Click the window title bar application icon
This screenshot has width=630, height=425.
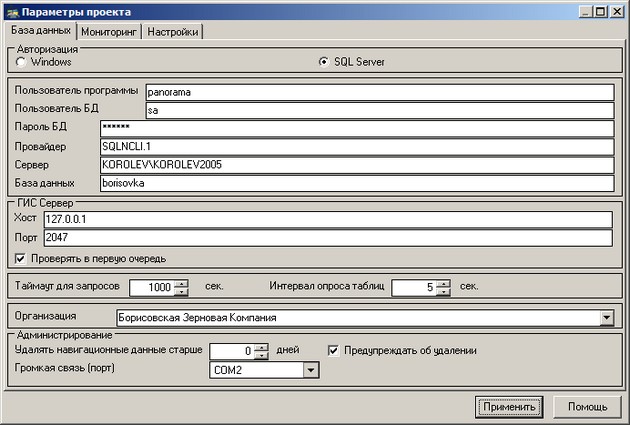click(11, 11)
